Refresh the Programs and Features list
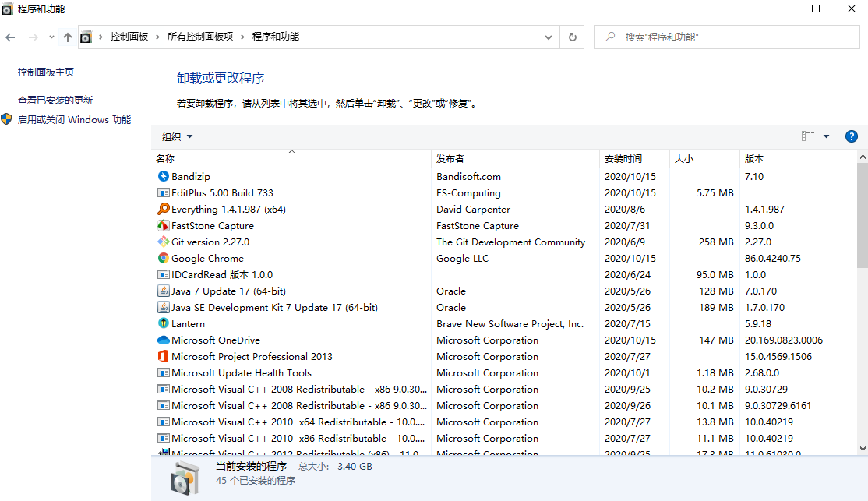This screenshot has width=868, height=501. coord(573,37)
